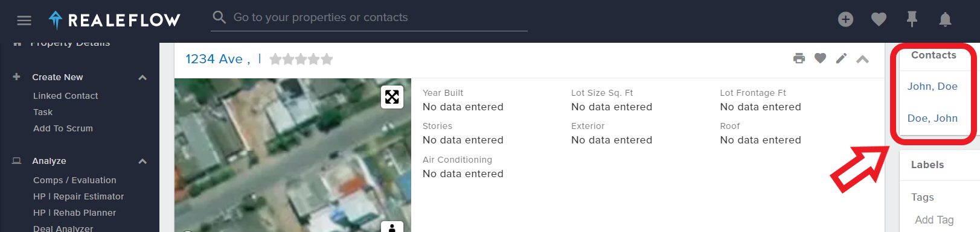Print the property with the printer icon
The height and width of the screenshot is (232, 980).
[x=799, y=58]
